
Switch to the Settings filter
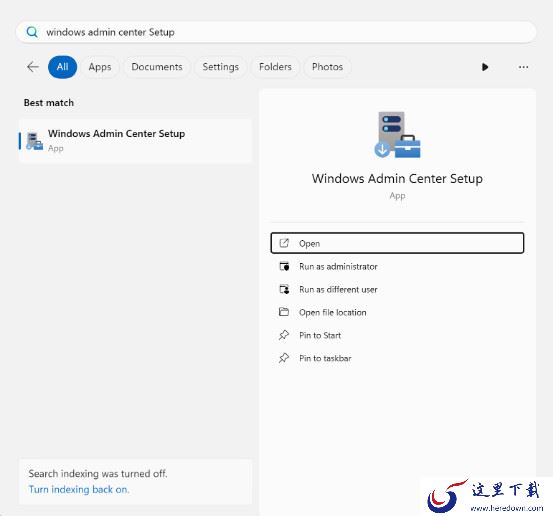[x=220, y=67]
